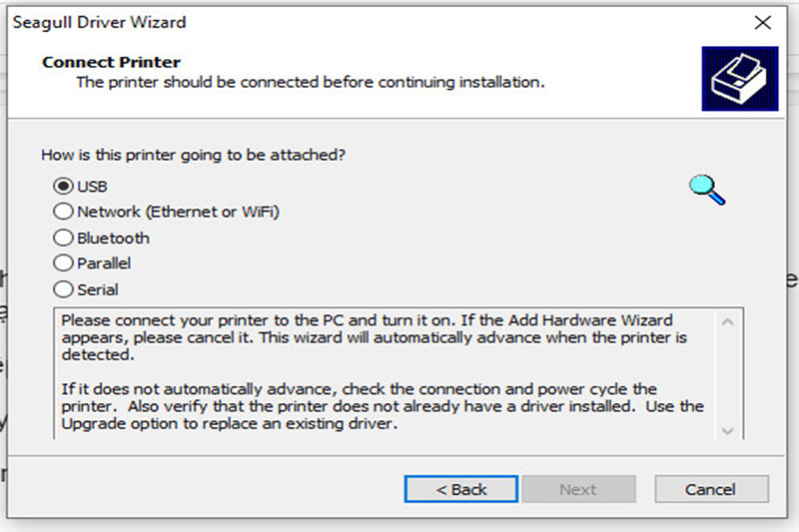The width and height of the screenshot is (799, 532).
Task: Click the printer icon in the header
Action: [x=739, y=79]
